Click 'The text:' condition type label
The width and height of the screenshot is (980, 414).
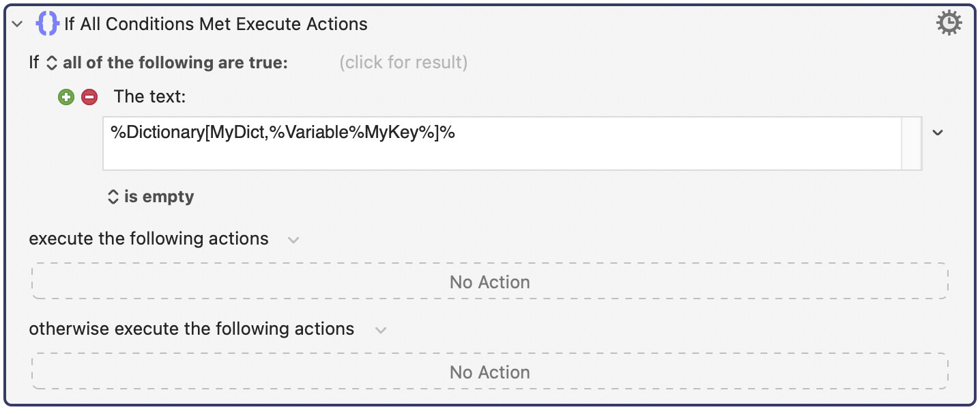(149, 97)
